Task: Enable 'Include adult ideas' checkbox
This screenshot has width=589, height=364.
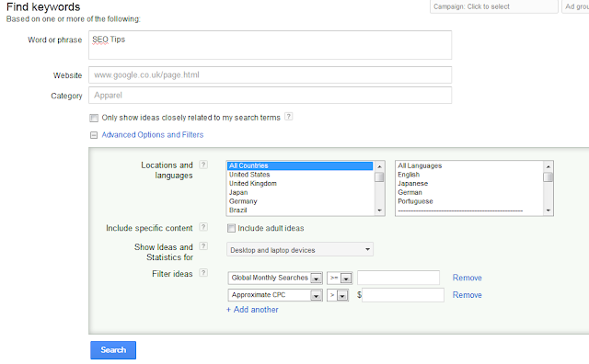Action: pos(231,228)
